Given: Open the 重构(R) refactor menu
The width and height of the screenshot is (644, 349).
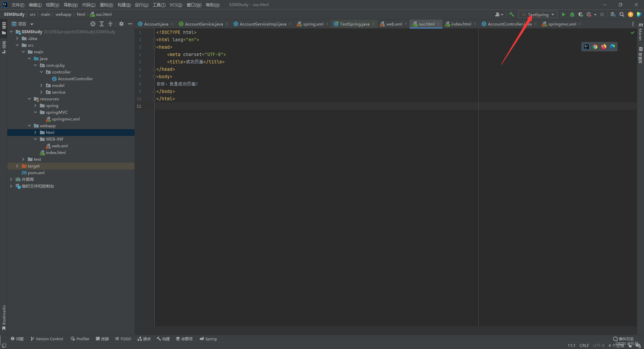Looking at the screenshot, I should point(106,5).
